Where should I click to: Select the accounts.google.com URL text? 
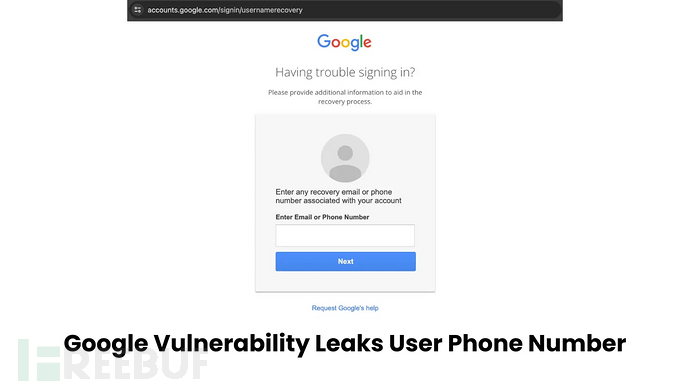tap(225, 10)
